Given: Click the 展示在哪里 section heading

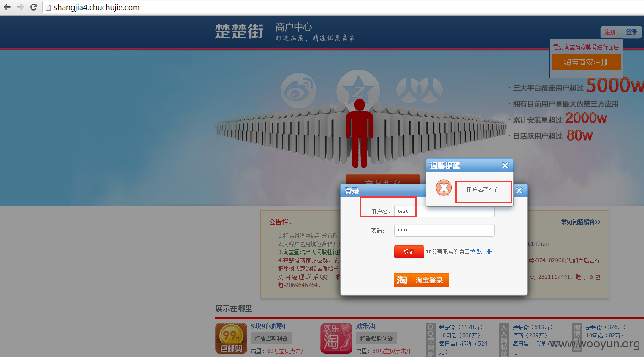Looking at the screenshot, I should point(233,309).
